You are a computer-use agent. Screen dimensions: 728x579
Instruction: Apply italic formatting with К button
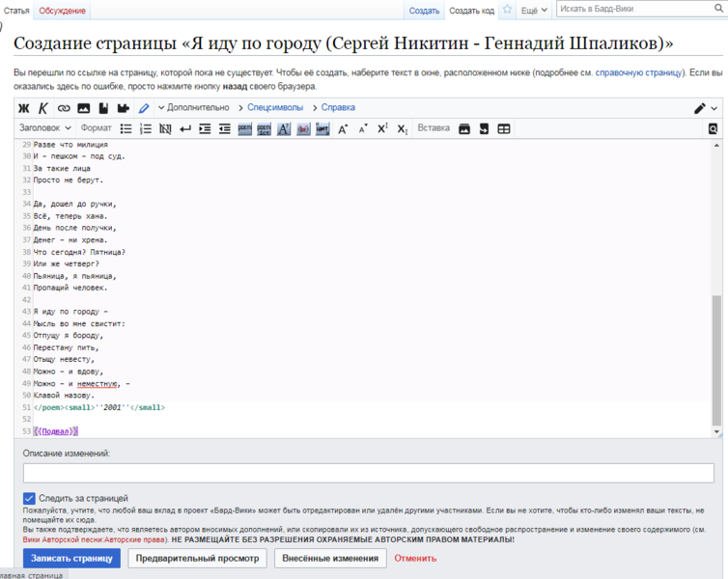pos(43,108)
